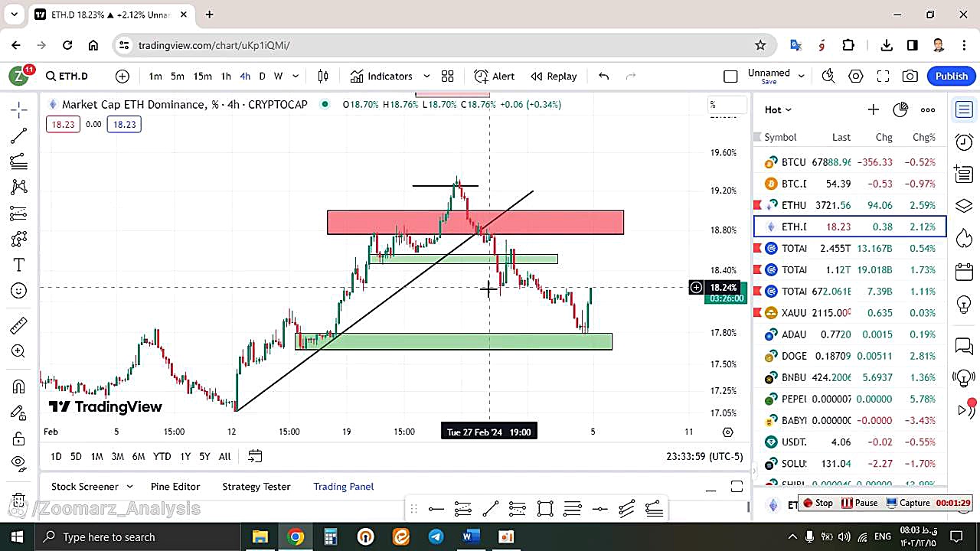980x551 pixels.
Task: Add symbol to the Hot watchlist
Action: point(873,109)
